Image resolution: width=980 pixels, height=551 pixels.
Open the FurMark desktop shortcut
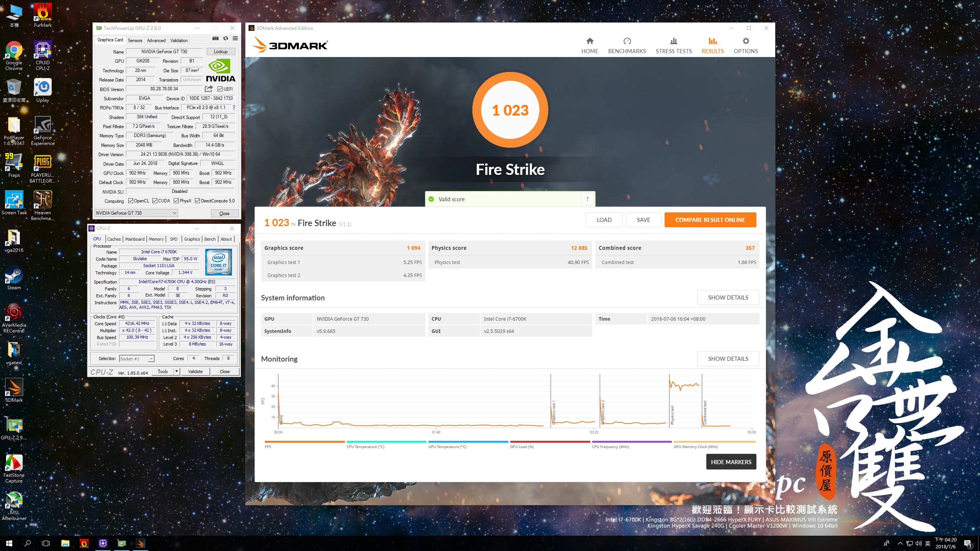[x=43, y=15]
